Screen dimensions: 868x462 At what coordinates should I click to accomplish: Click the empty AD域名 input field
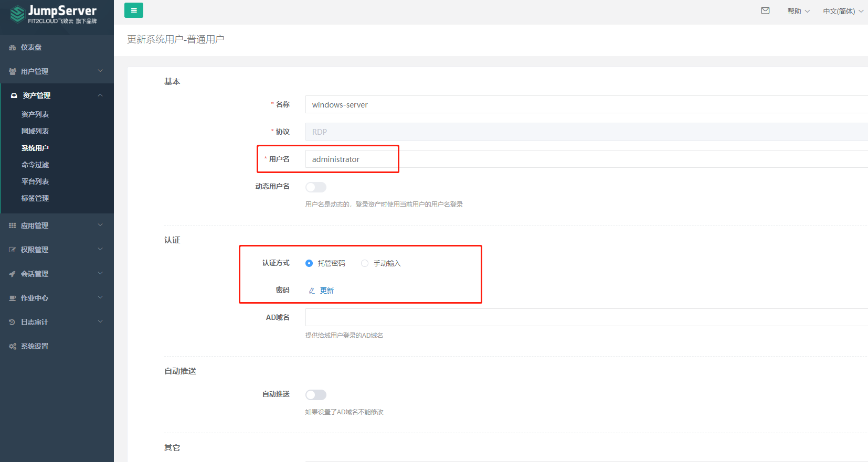(x=586, y=317)
